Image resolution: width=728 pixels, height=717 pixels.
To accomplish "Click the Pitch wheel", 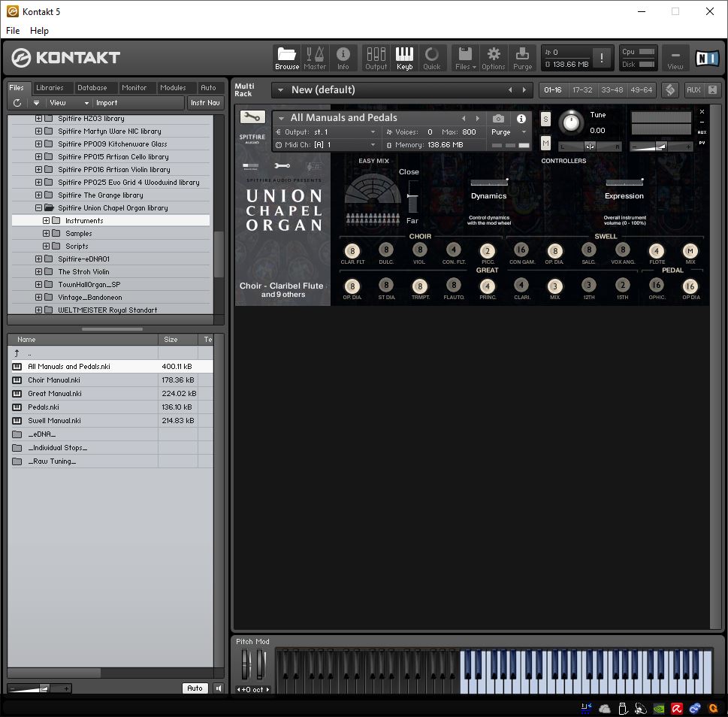I will 246,664.
